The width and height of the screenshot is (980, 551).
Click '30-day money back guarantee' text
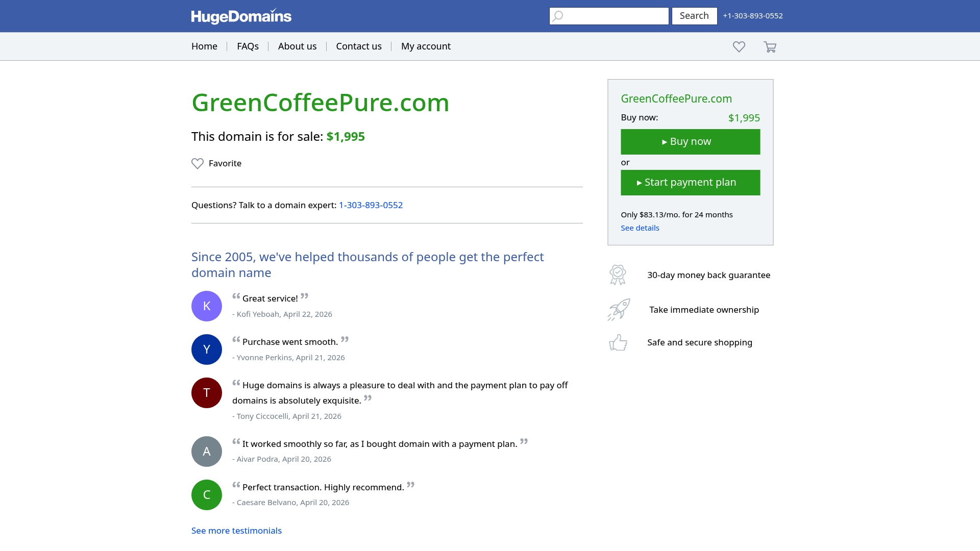click(708, 275)
